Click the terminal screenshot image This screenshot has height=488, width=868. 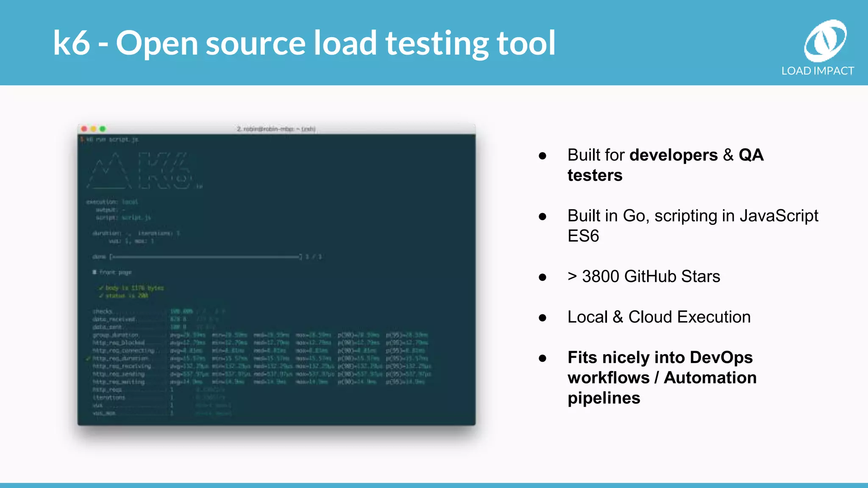coord(276,274)
